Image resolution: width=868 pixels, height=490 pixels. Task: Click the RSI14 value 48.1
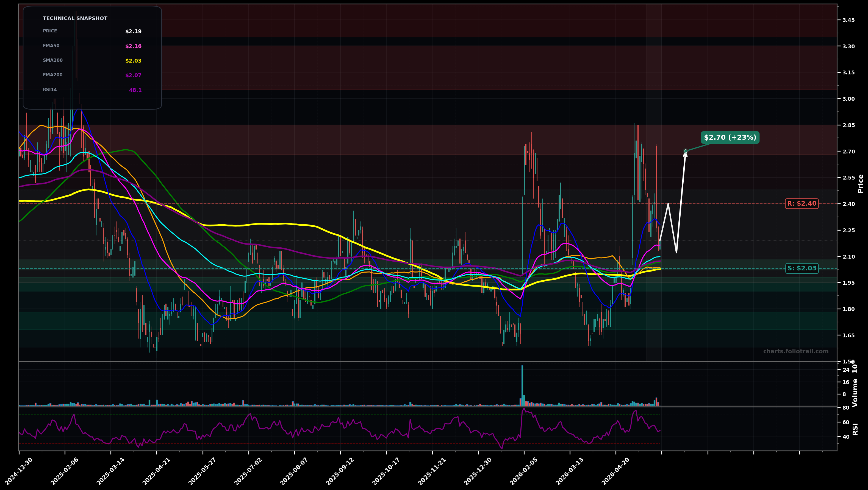(x=135, y=90)
